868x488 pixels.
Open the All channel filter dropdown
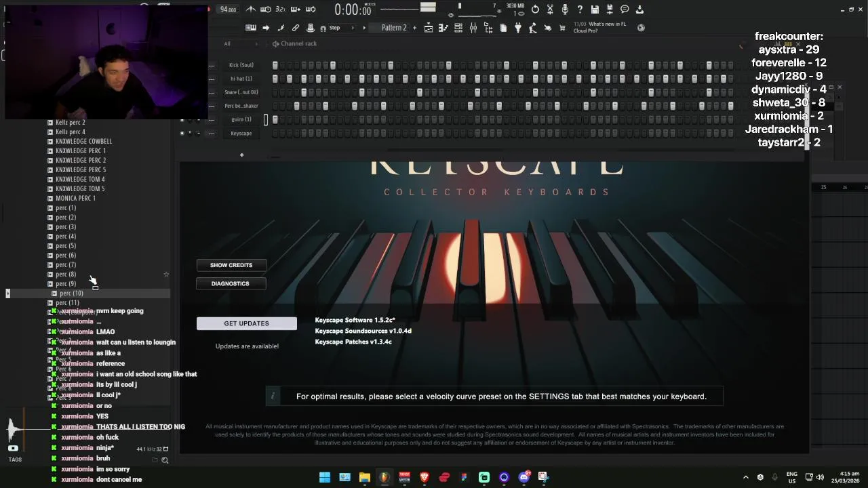click(x=241, y=43)
